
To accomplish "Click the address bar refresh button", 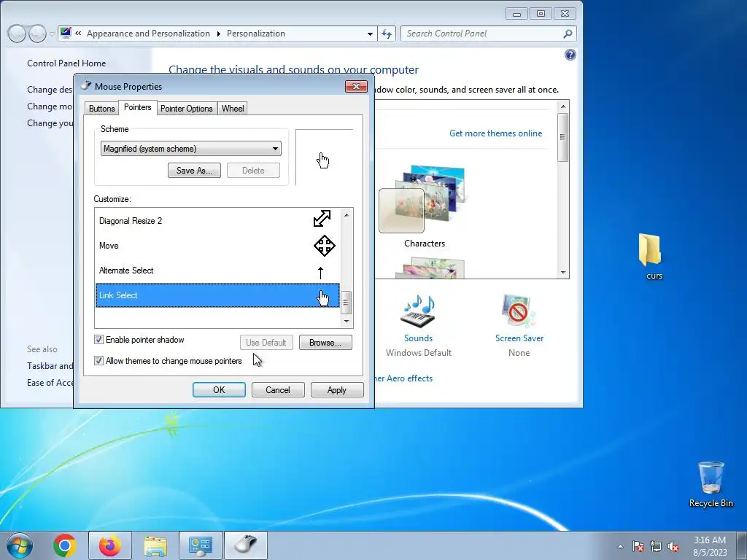I will 387,34.
